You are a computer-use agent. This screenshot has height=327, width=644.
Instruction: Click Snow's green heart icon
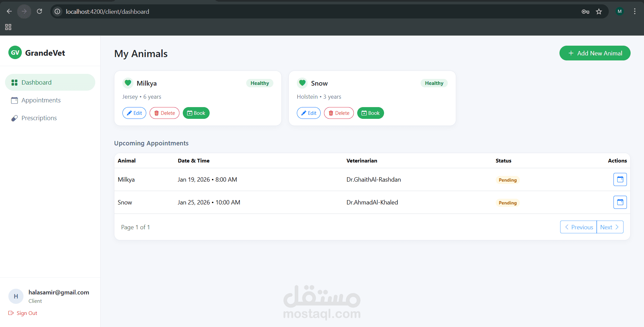pyautogui.click(x=302, y=83)
